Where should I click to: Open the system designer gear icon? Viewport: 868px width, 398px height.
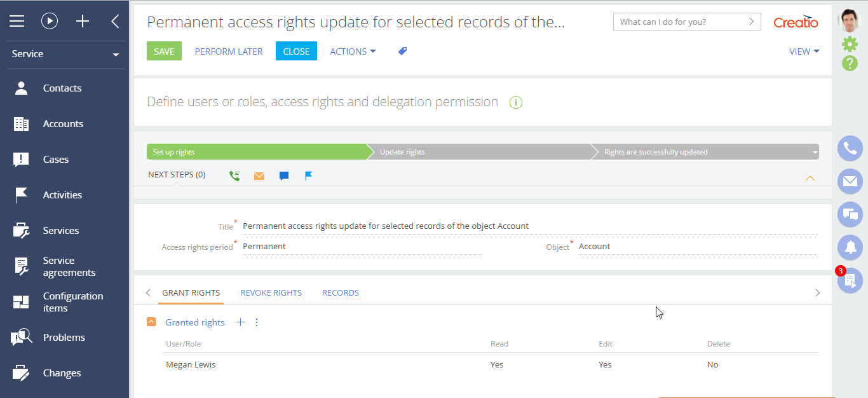pos(850,44)
